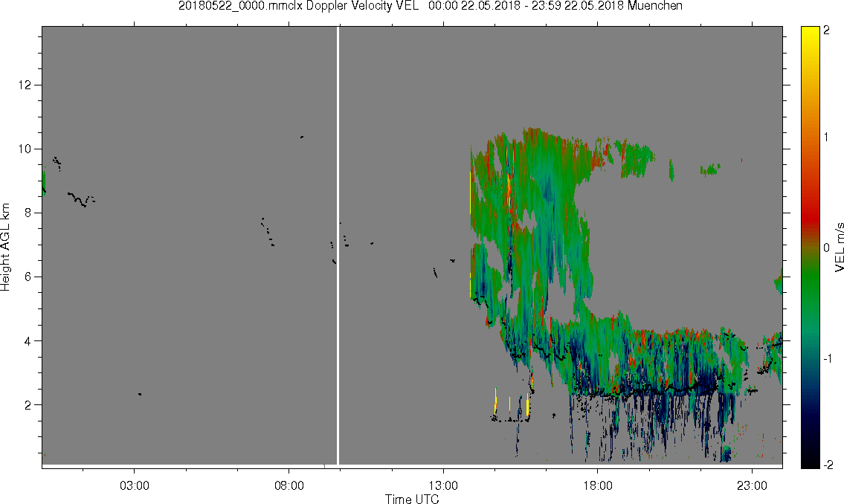This screenshot has width=844, height=504.
Task: Click the height tick label 10
Action: 25,149
